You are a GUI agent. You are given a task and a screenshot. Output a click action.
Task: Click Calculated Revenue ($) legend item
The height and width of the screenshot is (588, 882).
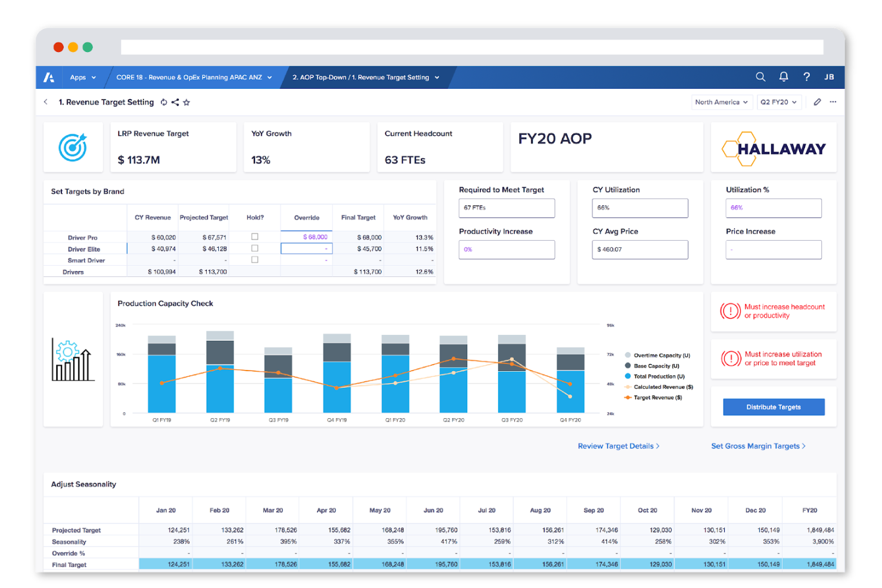tap(659, 387)
